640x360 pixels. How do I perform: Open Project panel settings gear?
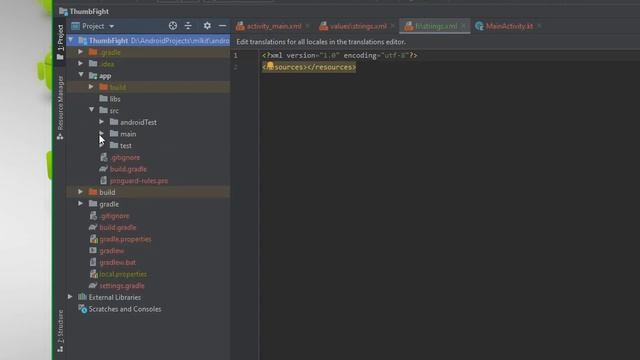point(207,26)
